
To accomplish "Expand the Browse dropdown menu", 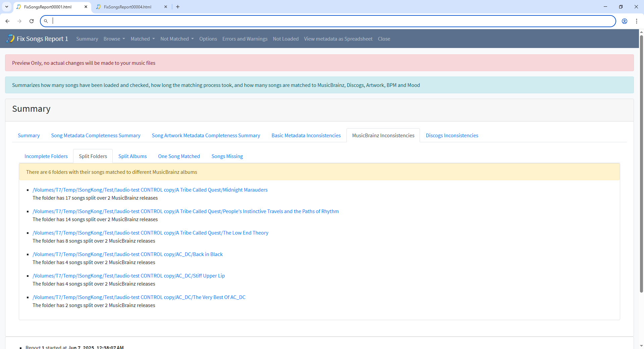I will coord(114,39).
